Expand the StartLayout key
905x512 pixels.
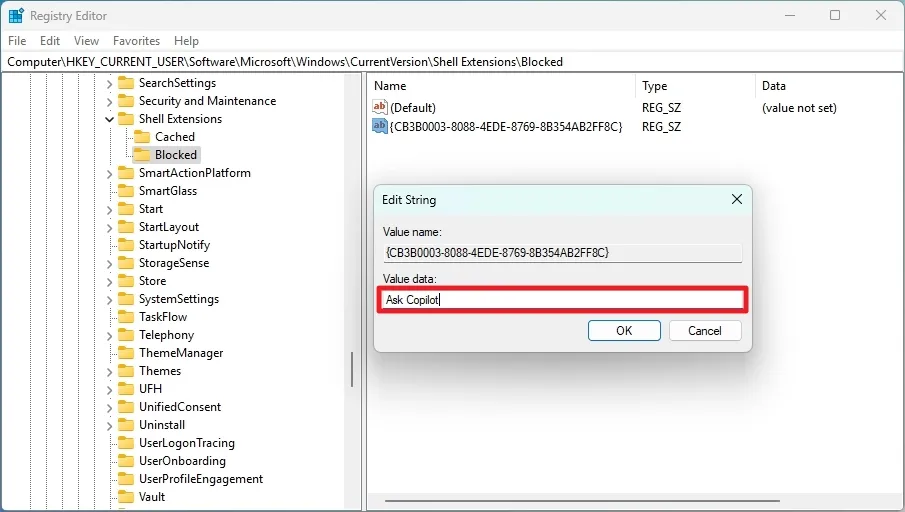click(109, 227)
